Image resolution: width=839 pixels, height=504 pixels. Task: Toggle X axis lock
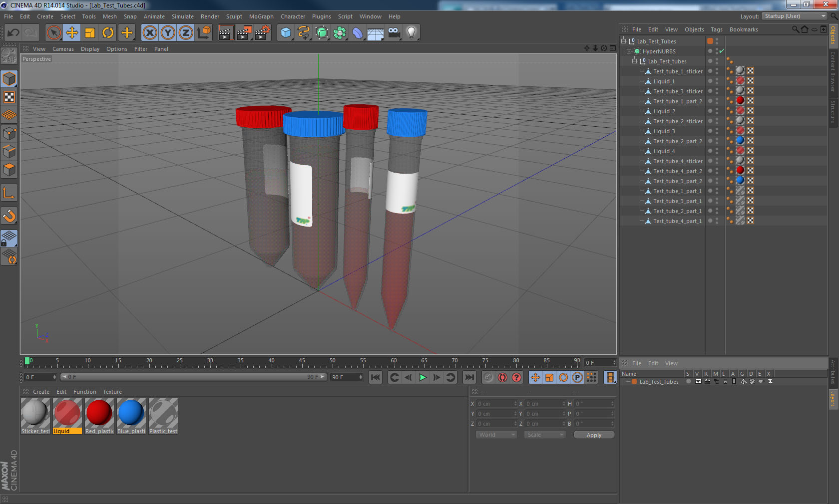[x=150, y=33]
